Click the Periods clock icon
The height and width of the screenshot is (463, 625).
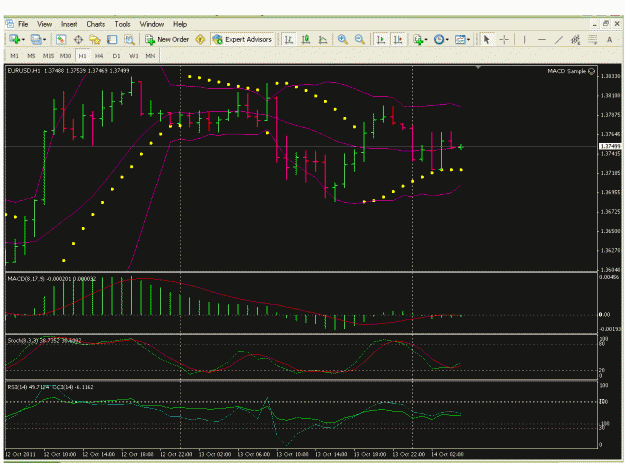(439, 39)
